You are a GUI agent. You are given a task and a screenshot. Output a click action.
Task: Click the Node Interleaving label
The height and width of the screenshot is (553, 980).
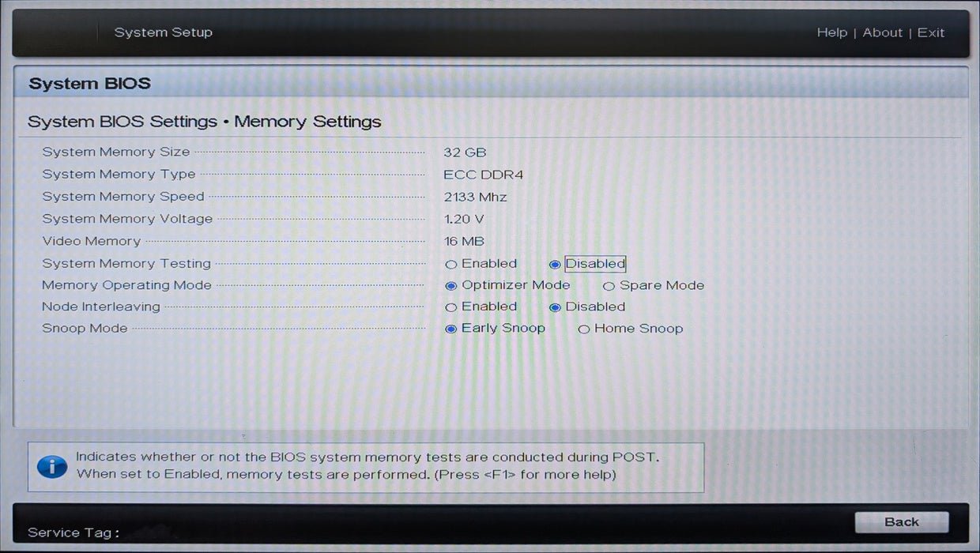tap(101, 307)
